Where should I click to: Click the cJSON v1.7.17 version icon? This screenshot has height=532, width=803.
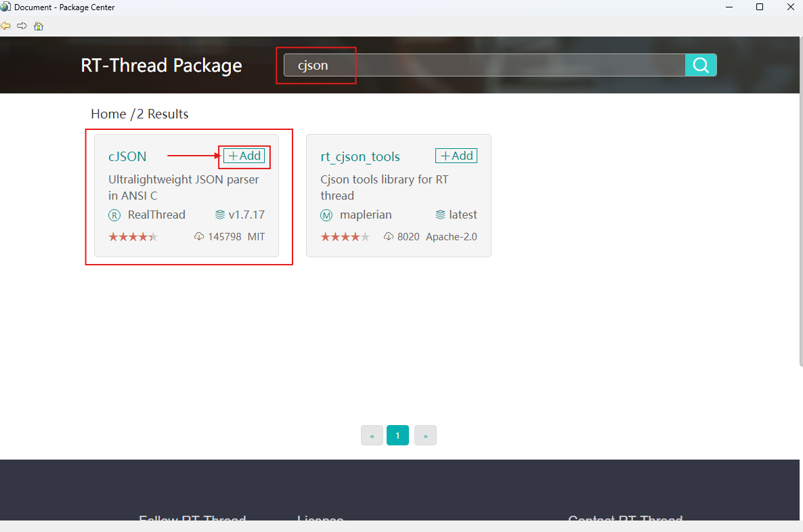point(220,215)
